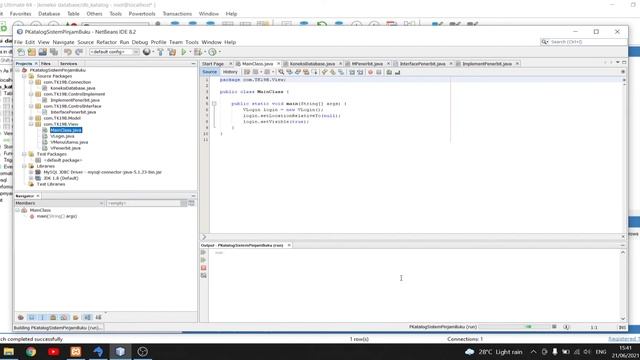The height and width of the screenshot is (360, 640).
Task: Switch to ImplementPenerbit.java editor tab
Action: click(x=487, y=64)
